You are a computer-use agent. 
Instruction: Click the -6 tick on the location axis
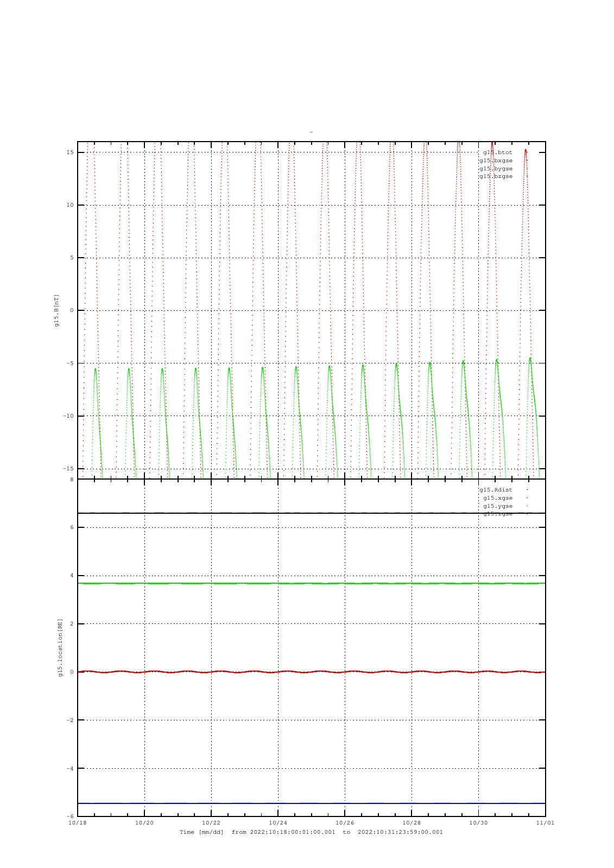pyautogui.click(x=70, y=816)
